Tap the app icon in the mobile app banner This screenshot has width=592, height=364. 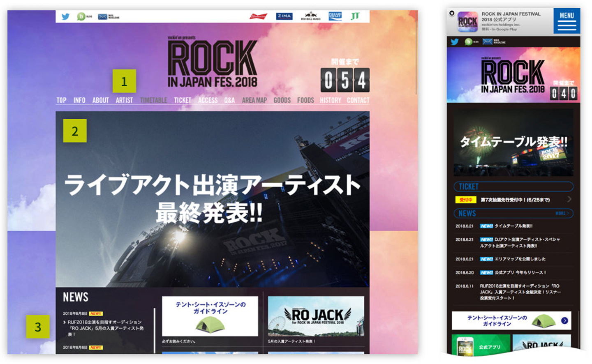467,22
